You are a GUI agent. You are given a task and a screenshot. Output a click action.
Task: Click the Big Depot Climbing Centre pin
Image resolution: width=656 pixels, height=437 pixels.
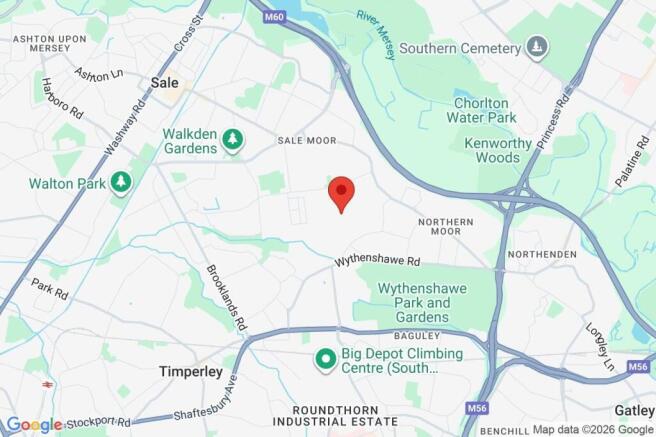[x=325, y=360]
